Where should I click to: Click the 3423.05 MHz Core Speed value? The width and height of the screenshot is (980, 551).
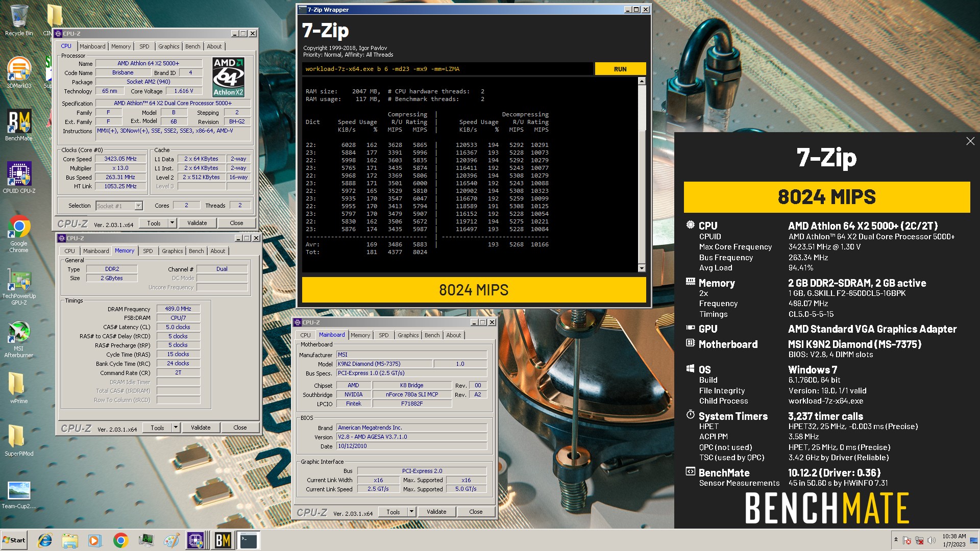coord(120,159)
